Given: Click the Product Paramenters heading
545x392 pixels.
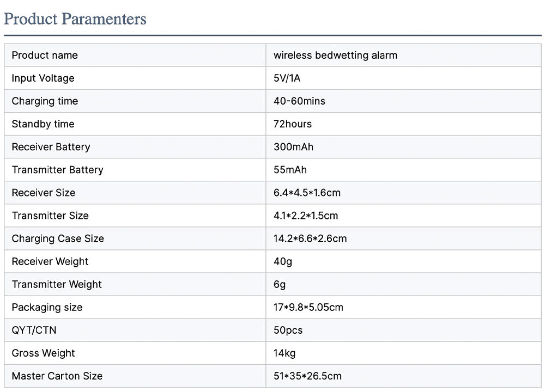Looking at the screenshot, I should click(75, 19).
